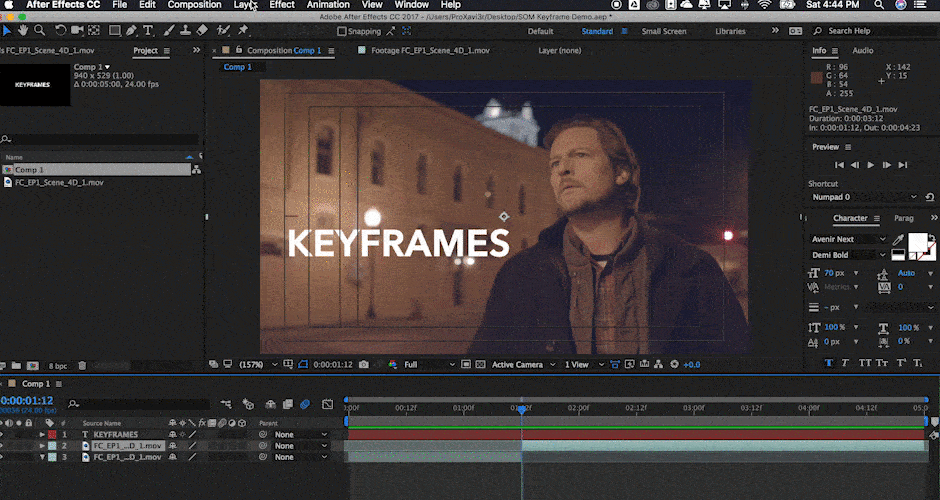
Task: Toggle the hide Shy layers switch
Action: tap(270, 404)
